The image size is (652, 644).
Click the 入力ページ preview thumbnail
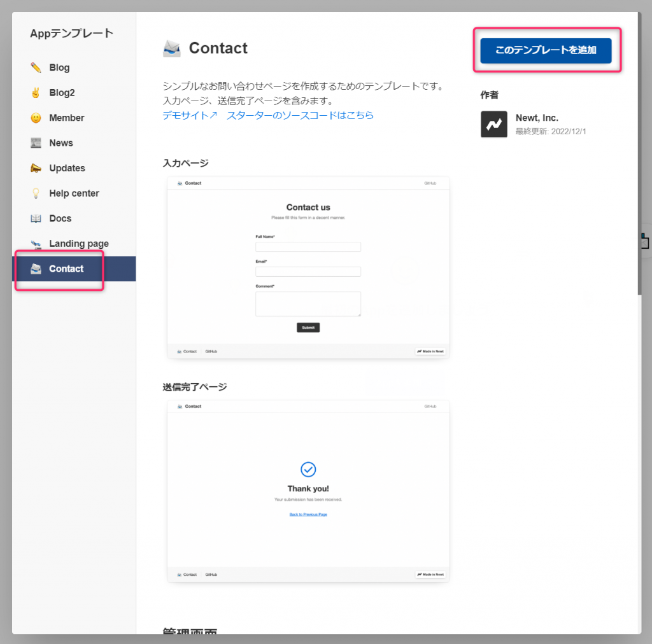pyautogui.click(x=308, y=267)
